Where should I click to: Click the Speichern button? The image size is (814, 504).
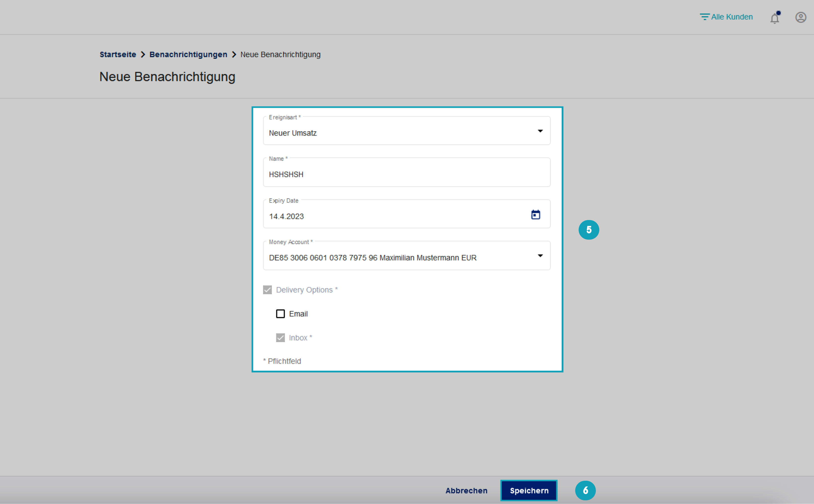click(x=529, y=490)
